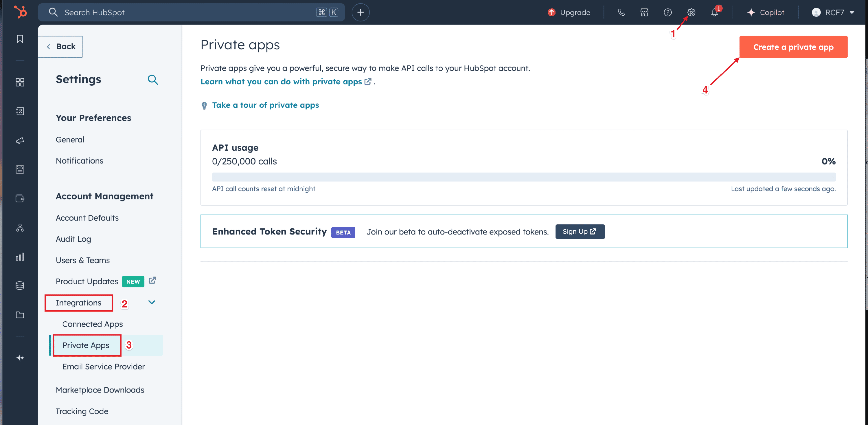Screen dimensions: 868x425
Task: Open the marketplace storefront icon
Action: [x=644, y=12]
